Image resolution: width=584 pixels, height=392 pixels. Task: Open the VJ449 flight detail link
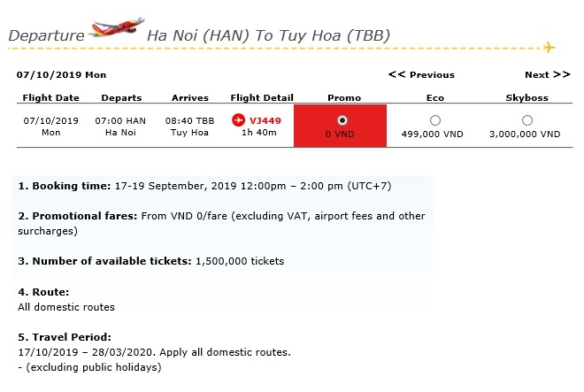tap(265, 120)
